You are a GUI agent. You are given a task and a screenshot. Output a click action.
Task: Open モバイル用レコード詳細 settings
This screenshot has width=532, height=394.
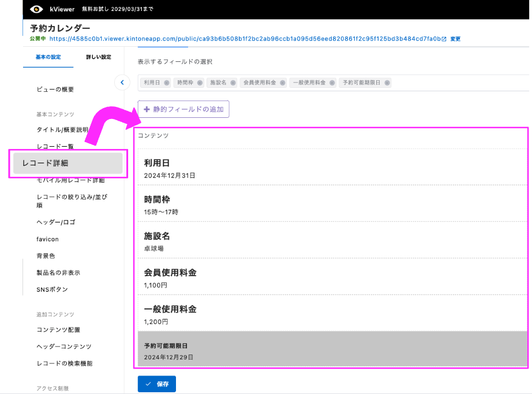click(x=70, y=180)
